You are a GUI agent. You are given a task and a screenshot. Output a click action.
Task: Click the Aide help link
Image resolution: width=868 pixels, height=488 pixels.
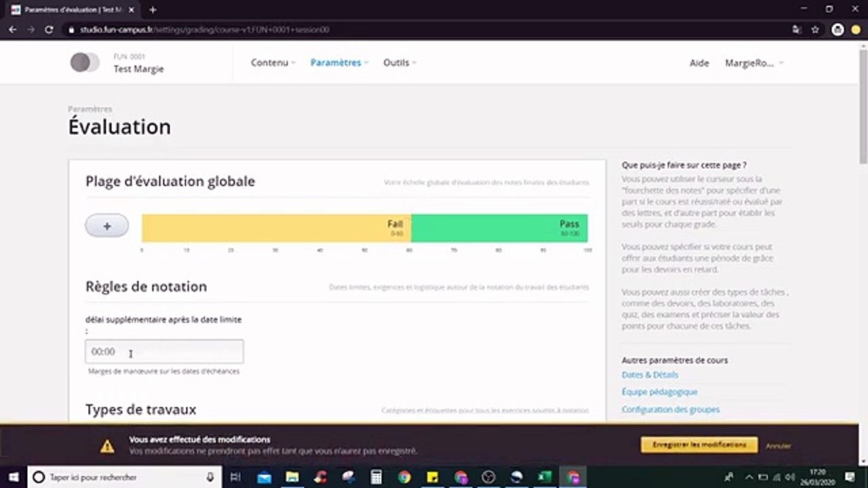point(699,63)
